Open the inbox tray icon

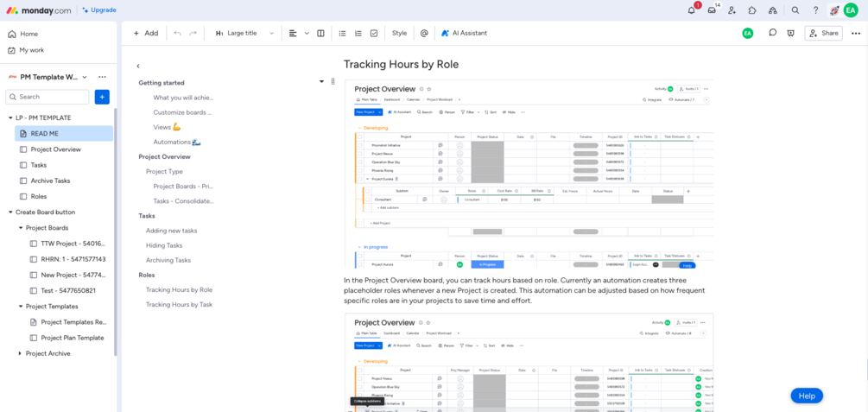tap(712, 10)
